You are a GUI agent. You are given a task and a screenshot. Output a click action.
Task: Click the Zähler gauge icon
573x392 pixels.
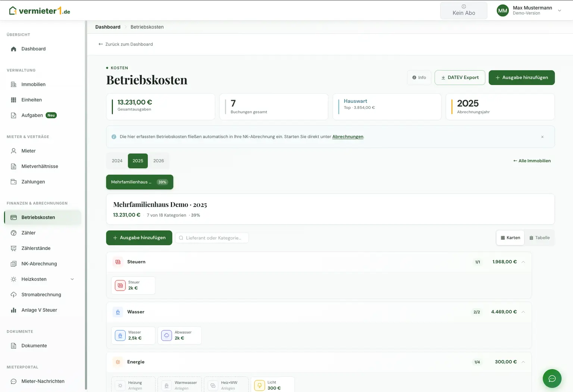(x=14, y=233)
